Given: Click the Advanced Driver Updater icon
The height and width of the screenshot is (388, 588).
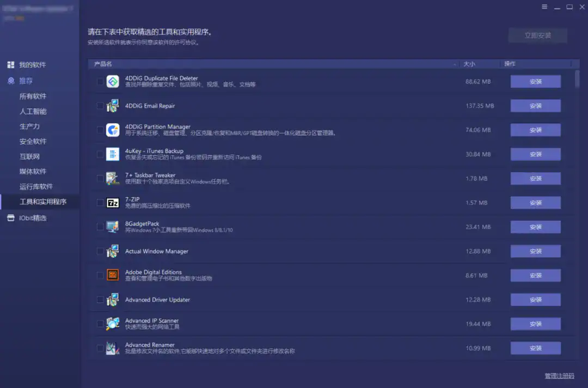Looking at the screenshot, I should 113,299.
